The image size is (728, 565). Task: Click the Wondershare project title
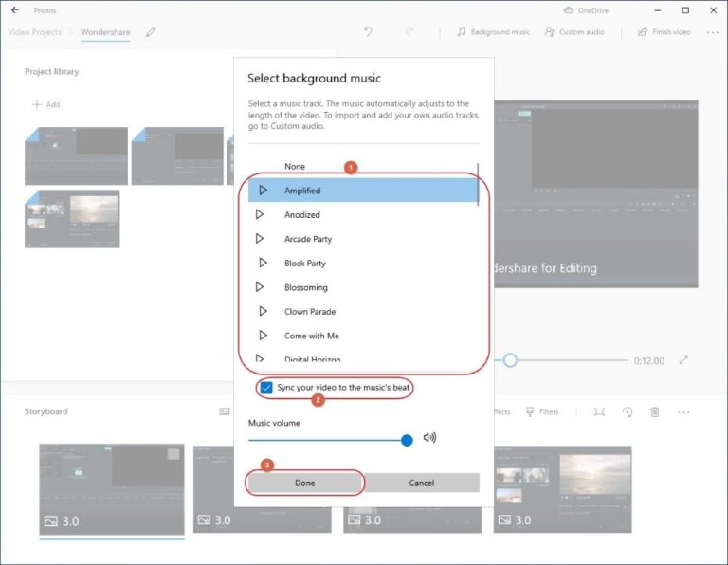105,32
